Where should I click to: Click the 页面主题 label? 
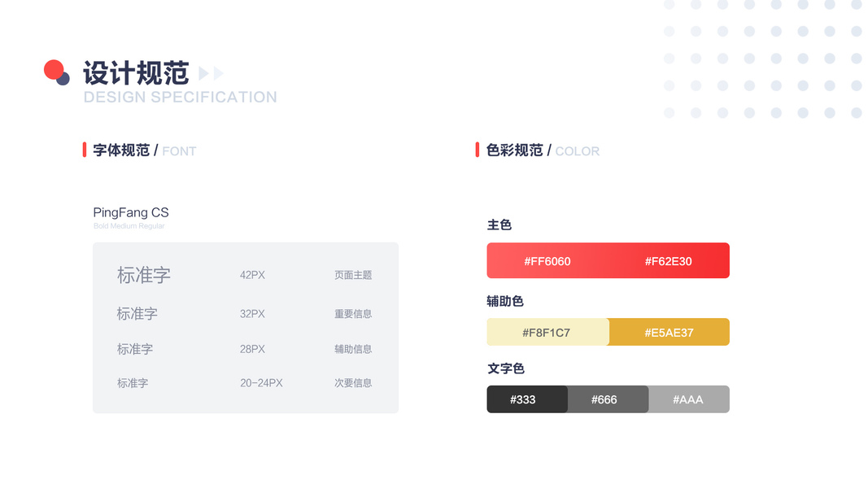tap(353, 275)
